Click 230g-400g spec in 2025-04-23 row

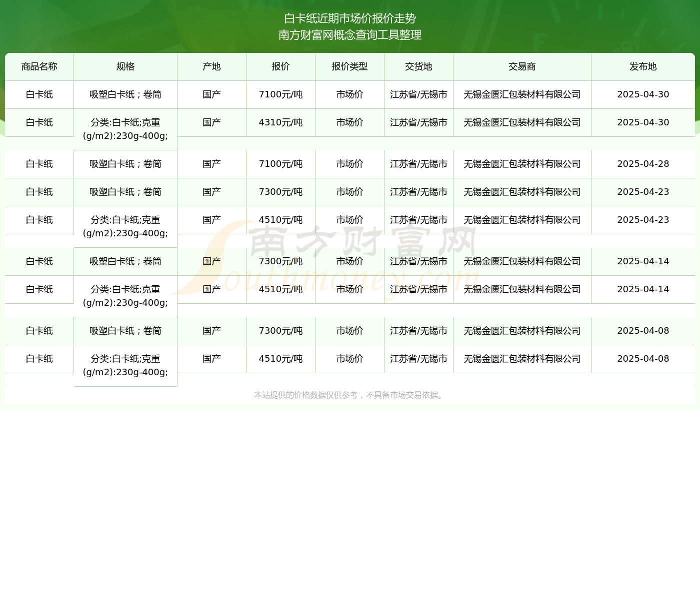coord(125,226)
